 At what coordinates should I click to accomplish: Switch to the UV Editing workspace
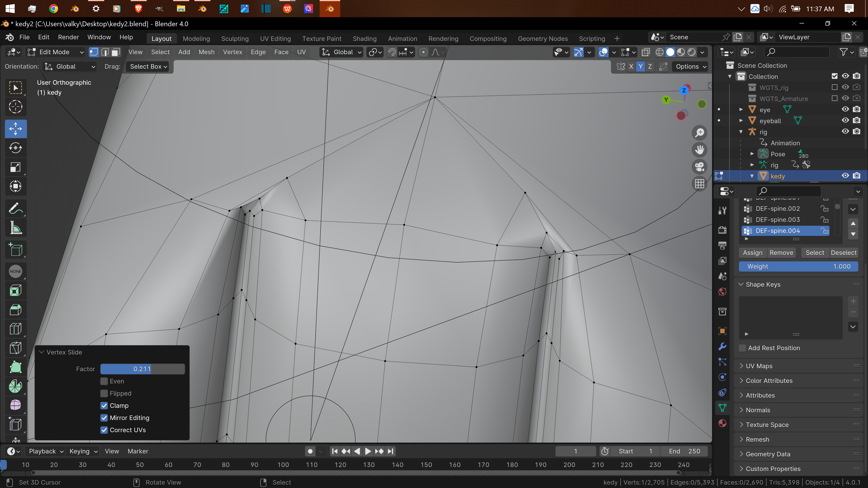(275, 38)
